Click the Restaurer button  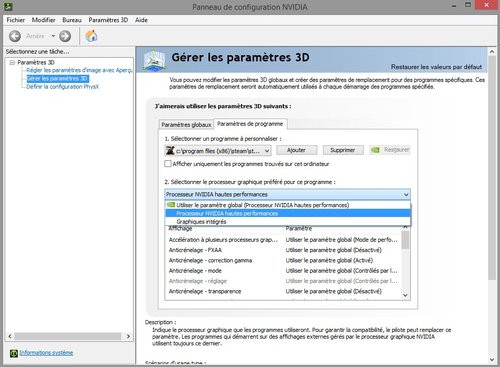(390, 150)
